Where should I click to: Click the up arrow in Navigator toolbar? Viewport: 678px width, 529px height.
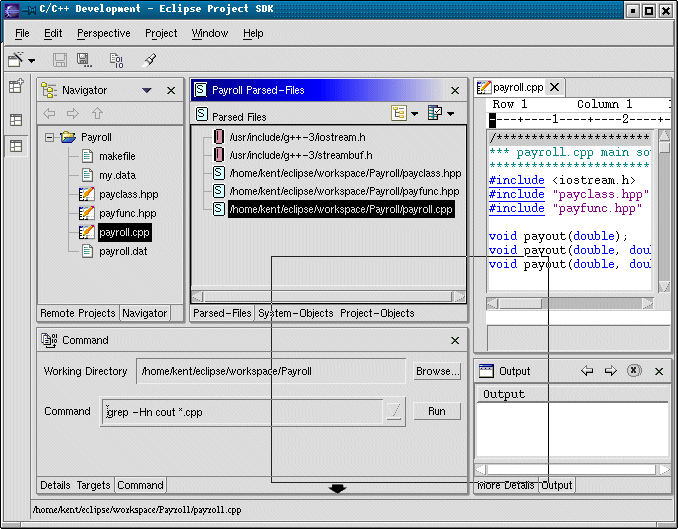click(97, 114)
